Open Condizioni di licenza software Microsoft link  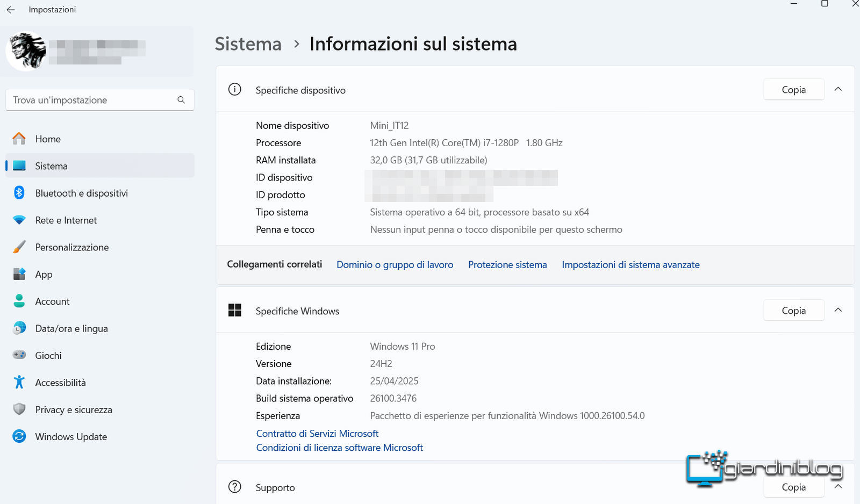click(340, 447)
